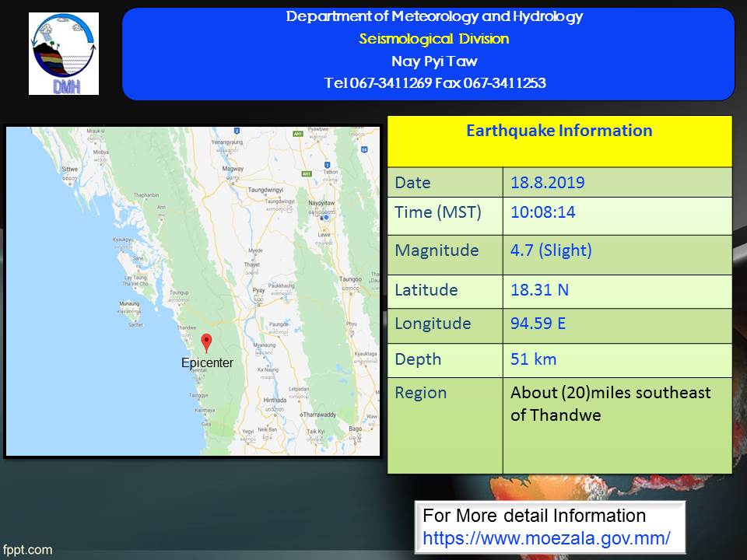Click the "Depth" row label
Image resolution: width=747 pixels, height=560 pixels.
point(419,359)
